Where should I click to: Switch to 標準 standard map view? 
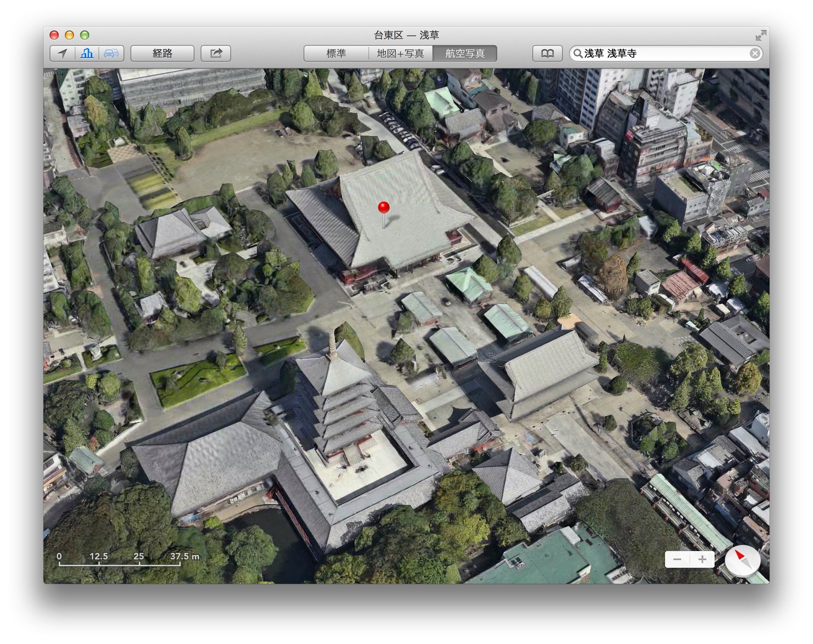pyautogui.click(x=336, y=53)
